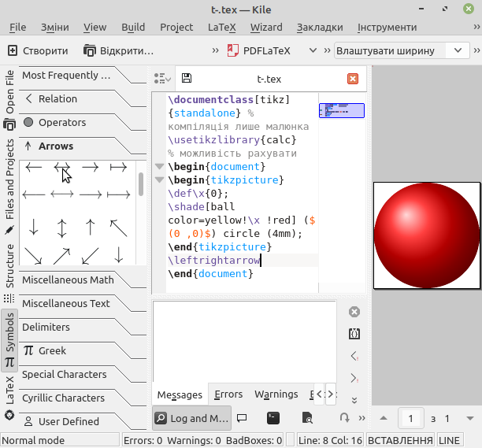Open the Structure sidebar panel
The image size is (482, 448).
point(9,266)
